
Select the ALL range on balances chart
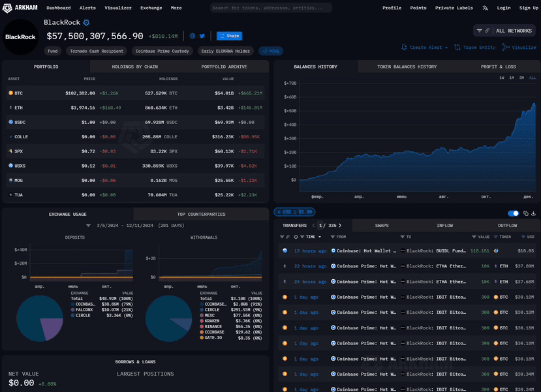click(533, 78)
